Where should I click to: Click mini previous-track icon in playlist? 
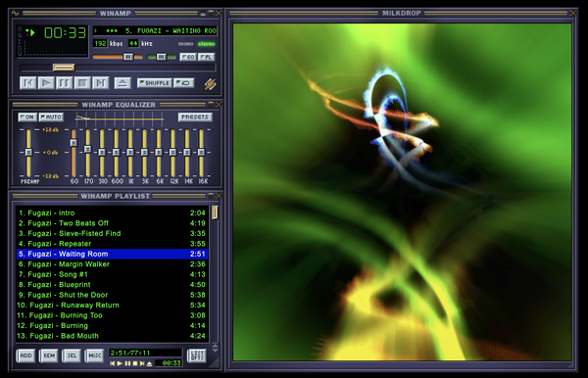[x=112, y=363]
